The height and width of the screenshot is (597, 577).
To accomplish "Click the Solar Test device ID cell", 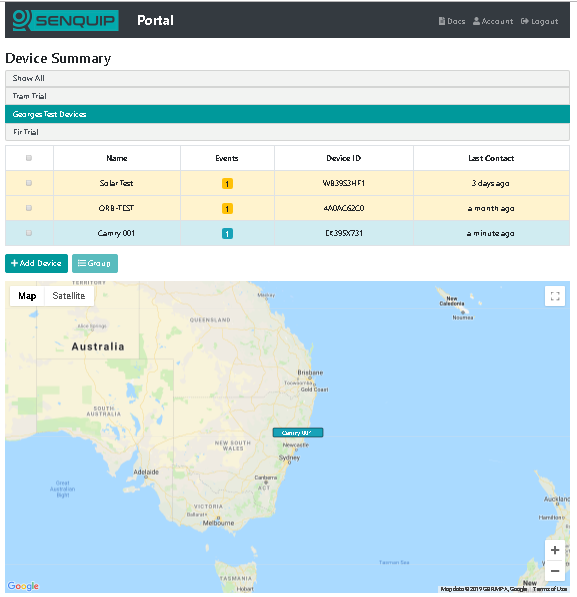I will coord(344,183).
